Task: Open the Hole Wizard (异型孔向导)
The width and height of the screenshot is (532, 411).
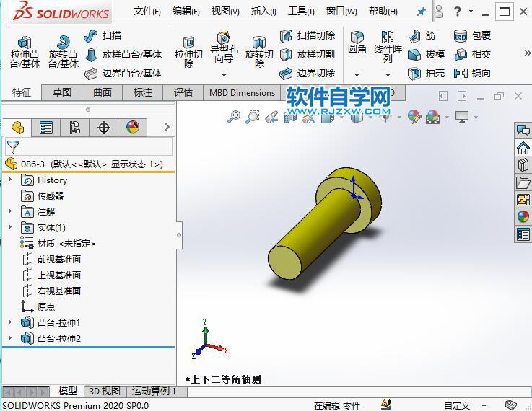Action: click(224, 48)
